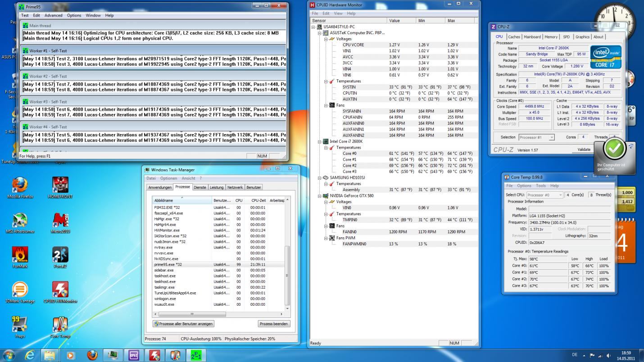Image resolution: width=644 pixels, height=362 pixels.
Task: Switch to Prime95 taskbar button
Action: click(x=196, y=355)
